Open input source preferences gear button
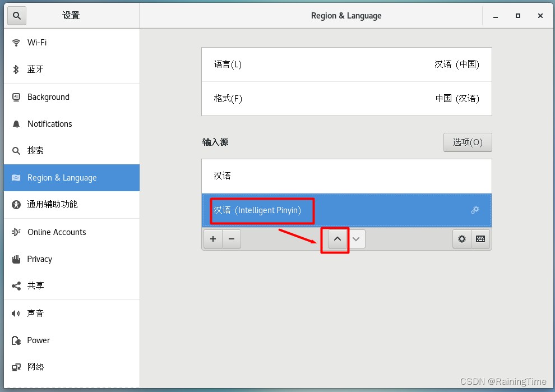The height and width of the screenshot is (392, 555). click(x=462, y=239)
